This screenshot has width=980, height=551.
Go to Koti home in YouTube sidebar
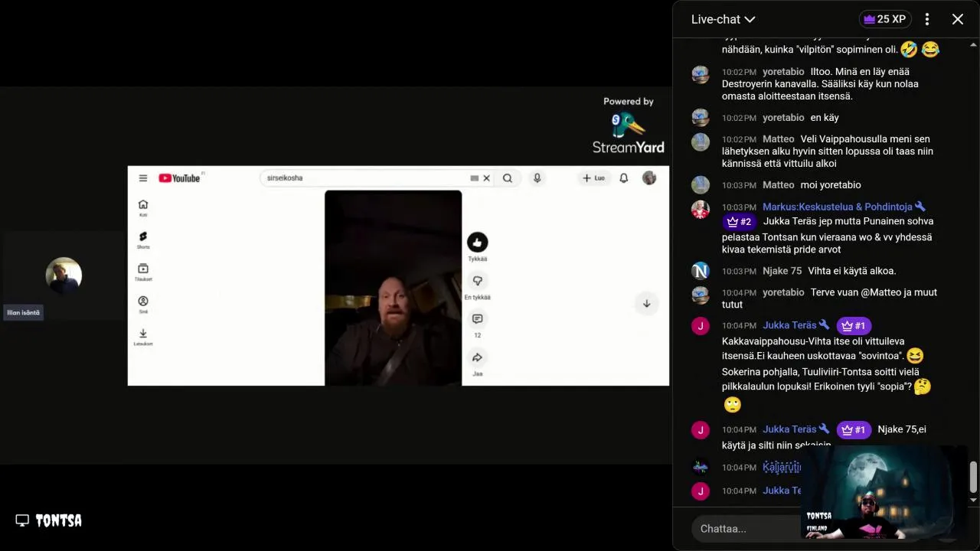[x=143, y=207]
